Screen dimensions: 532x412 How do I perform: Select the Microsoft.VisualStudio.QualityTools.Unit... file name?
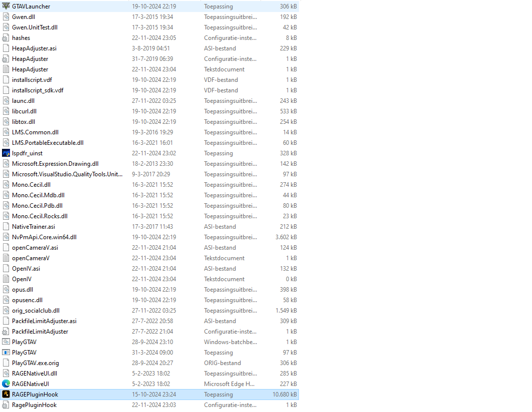67,174
